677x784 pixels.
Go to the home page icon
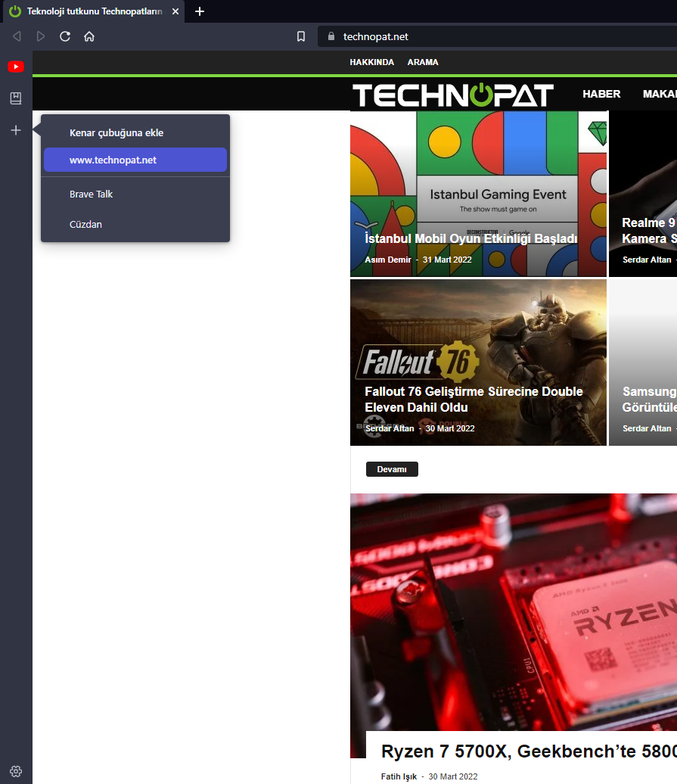(x=89, y=36)
